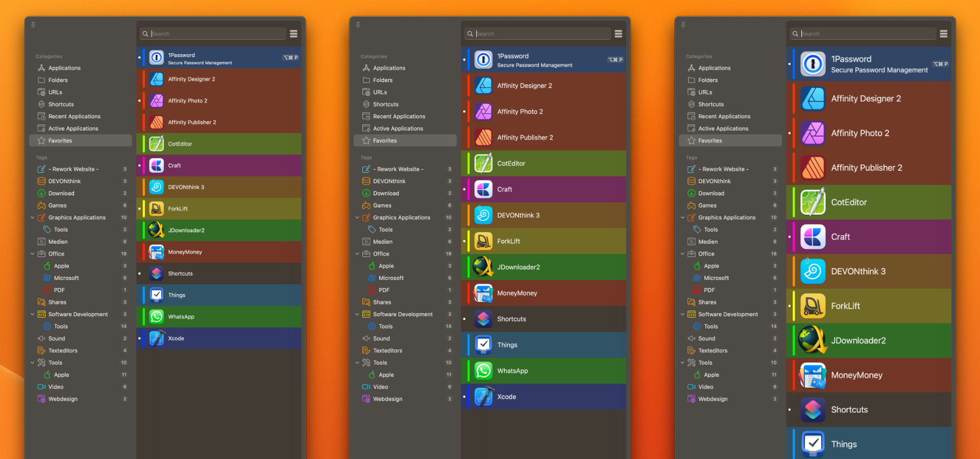Collapse Tools tag group in right window
Screen dimensions: 980x459
point(682,363)
